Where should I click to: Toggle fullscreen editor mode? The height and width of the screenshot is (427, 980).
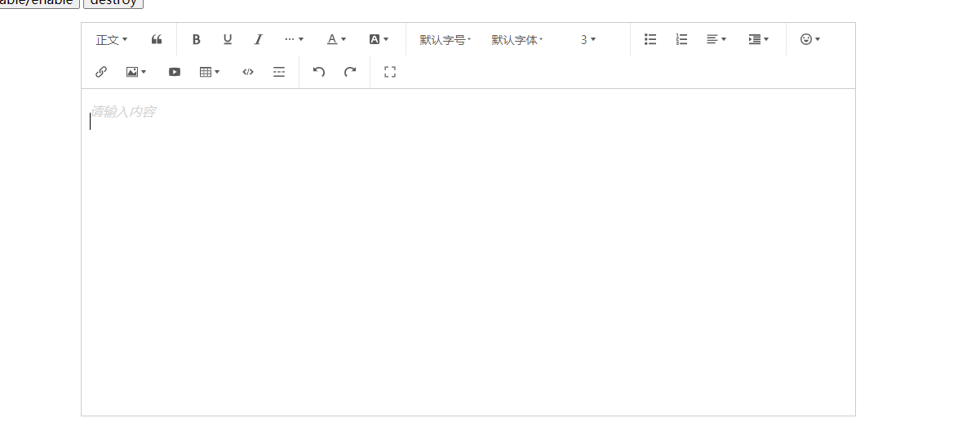pos(390,72)
